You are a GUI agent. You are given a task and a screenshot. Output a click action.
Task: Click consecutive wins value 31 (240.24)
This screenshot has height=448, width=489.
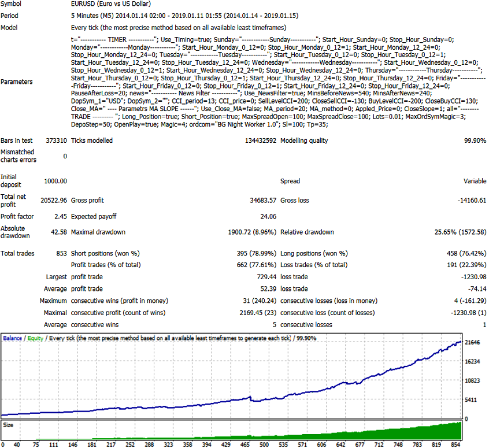(260, 301)
